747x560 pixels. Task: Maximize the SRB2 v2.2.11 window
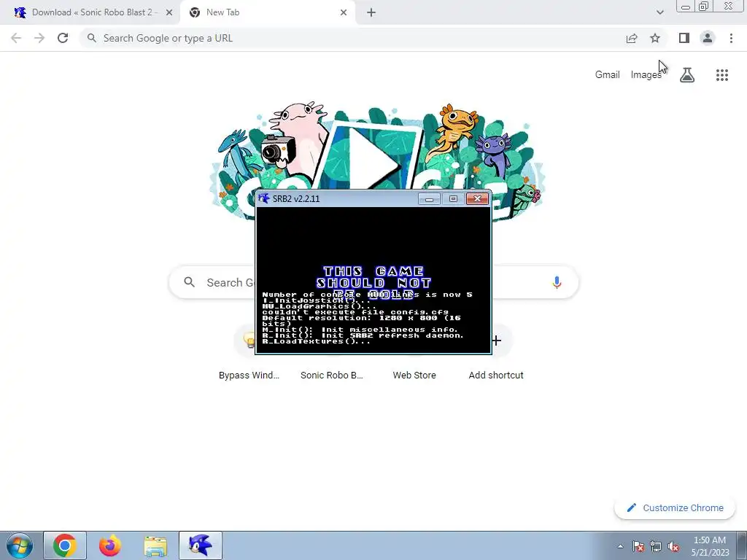click(x=453, y=198)
